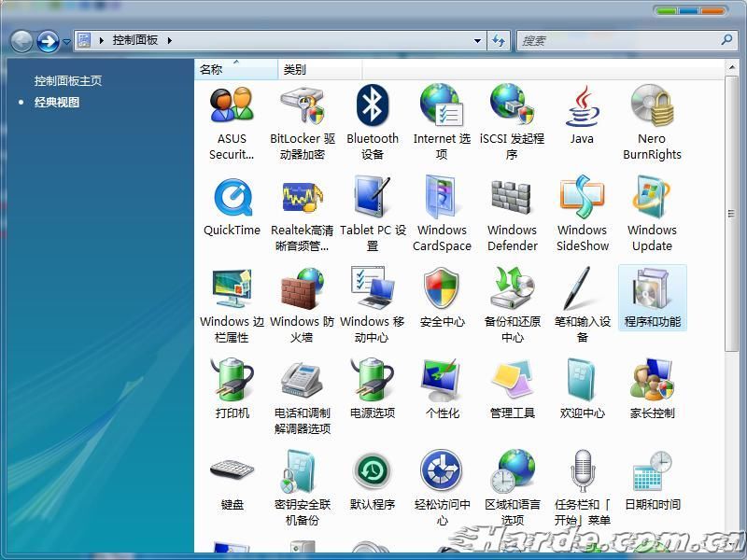Open 电源选项 battery icon

coord(372,389)
